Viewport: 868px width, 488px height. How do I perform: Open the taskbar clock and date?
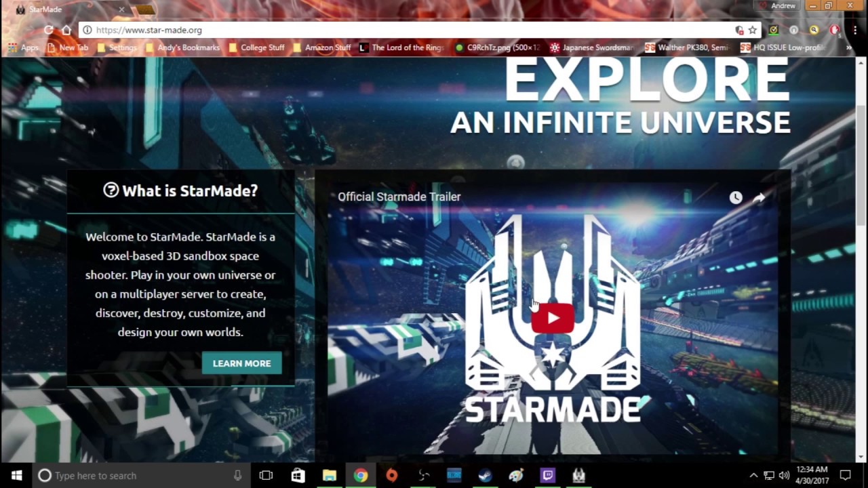(x=812, y=475)
